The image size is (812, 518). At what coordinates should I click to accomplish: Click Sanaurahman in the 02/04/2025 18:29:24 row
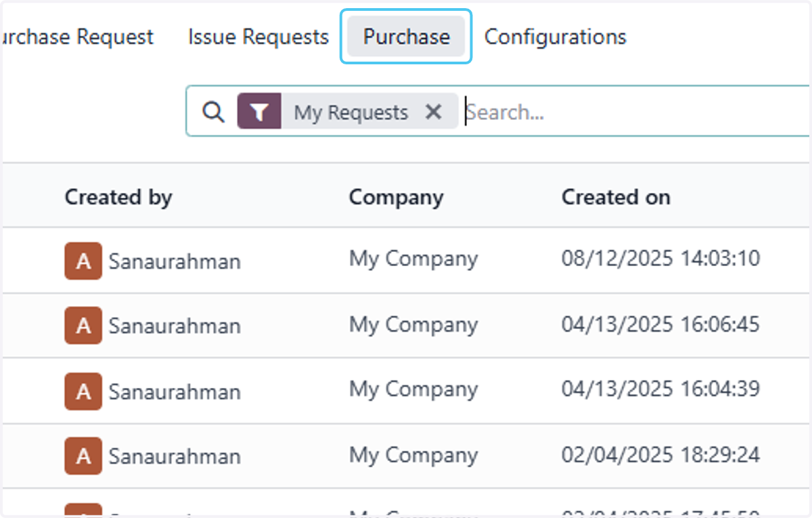[175, 456]
